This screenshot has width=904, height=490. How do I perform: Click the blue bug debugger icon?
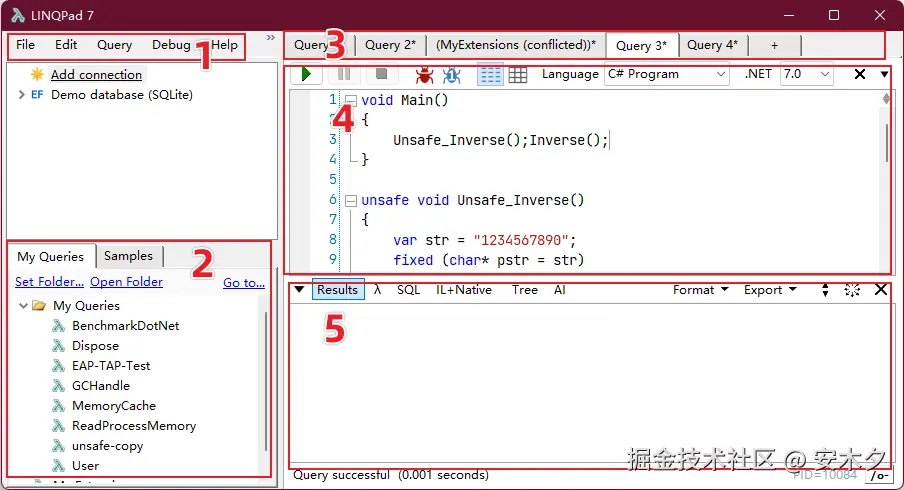(451, 74)
